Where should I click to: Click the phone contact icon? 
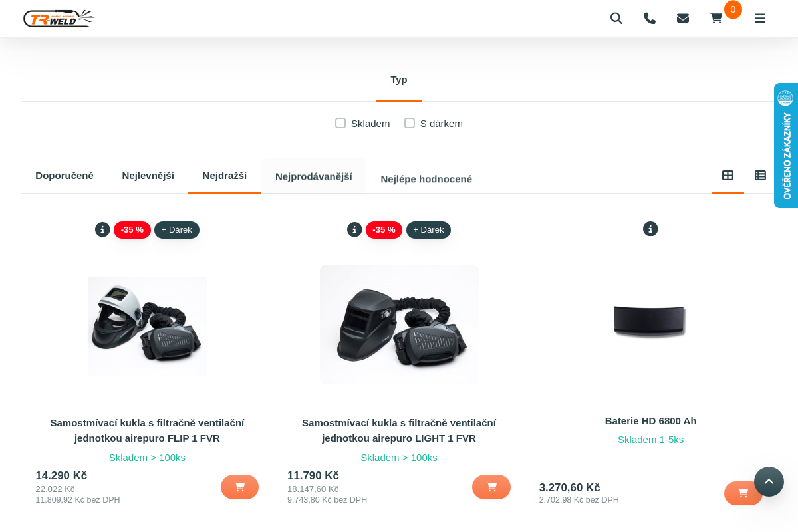[650, 19]
